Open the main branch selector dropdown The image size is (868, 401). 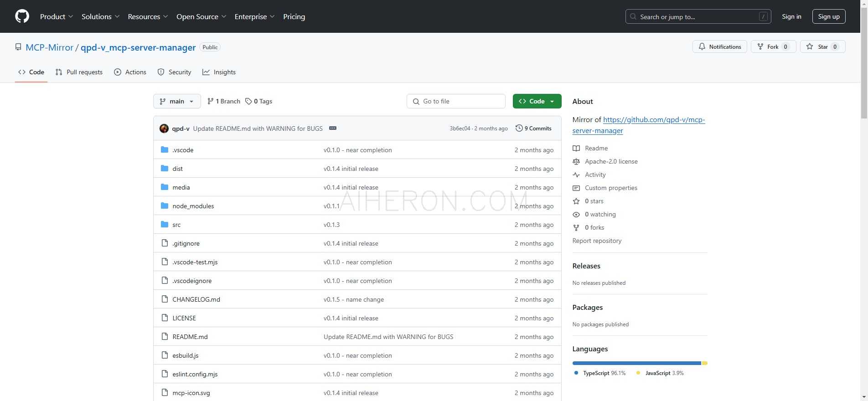[177, 101]
